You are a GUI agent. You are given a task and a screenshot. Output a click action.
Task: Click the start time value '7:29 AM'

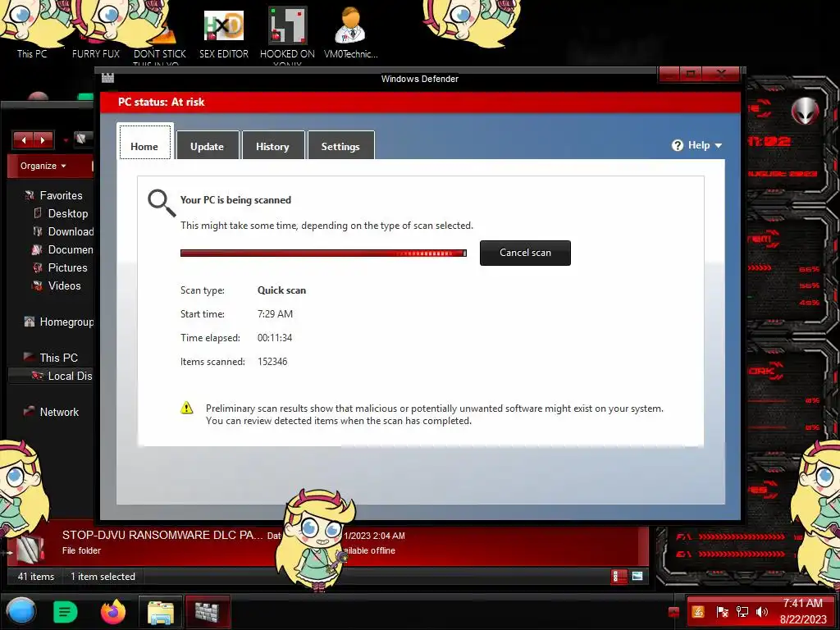point(275,314)
